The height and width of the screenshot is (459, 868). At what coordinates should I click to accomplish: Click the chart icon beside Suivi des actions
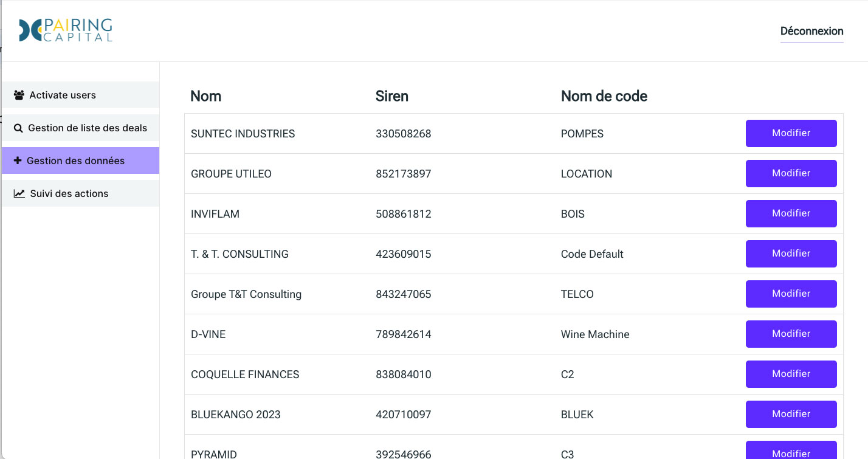tap(19, 193)
